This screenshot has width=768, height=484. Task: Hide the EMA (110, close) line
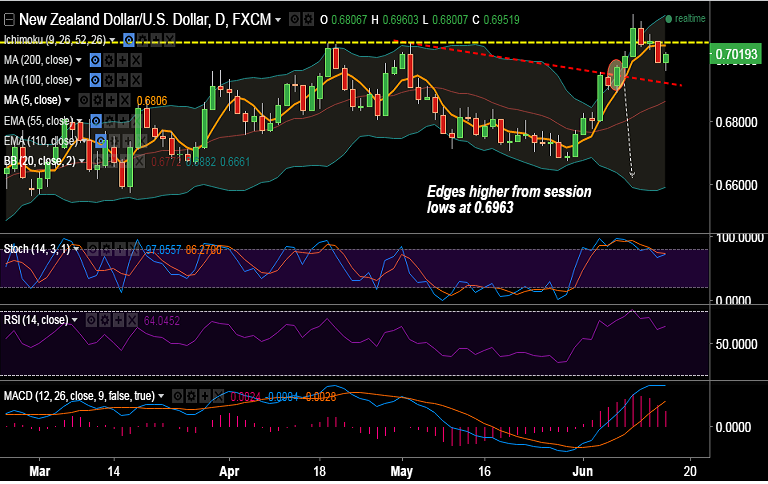point(101,141)
